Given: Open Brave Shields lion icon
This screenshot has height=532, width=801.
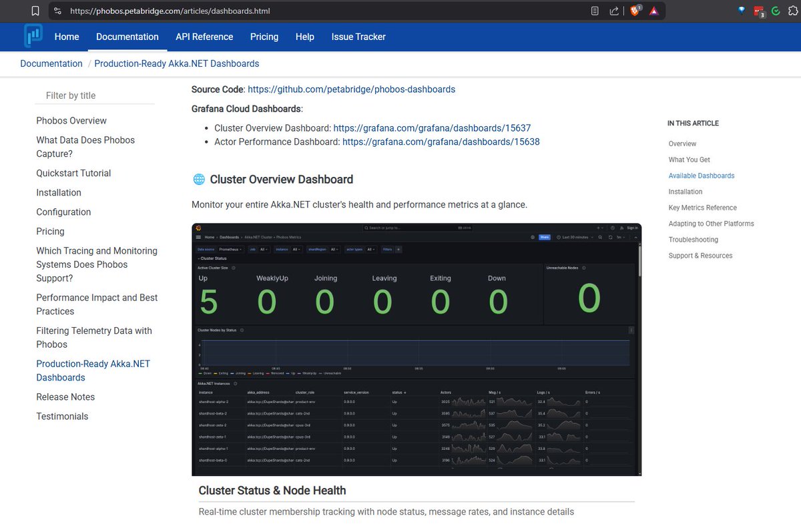Looking at the screenshot, I should (x=635, y=11).
